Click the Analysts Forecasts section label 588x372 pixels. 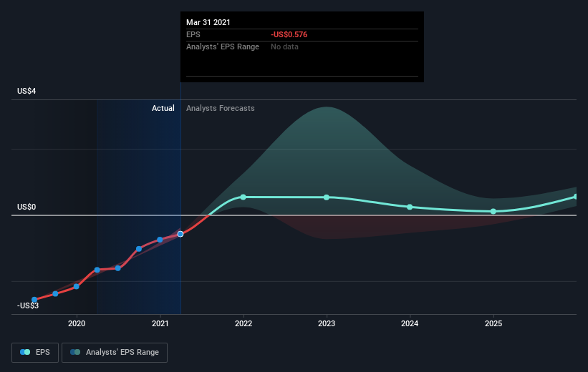coord(220,108)
